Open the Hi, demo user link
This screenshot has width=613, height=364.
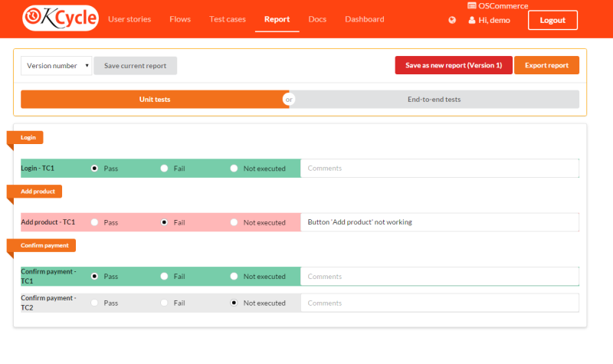tap(494, 20)
